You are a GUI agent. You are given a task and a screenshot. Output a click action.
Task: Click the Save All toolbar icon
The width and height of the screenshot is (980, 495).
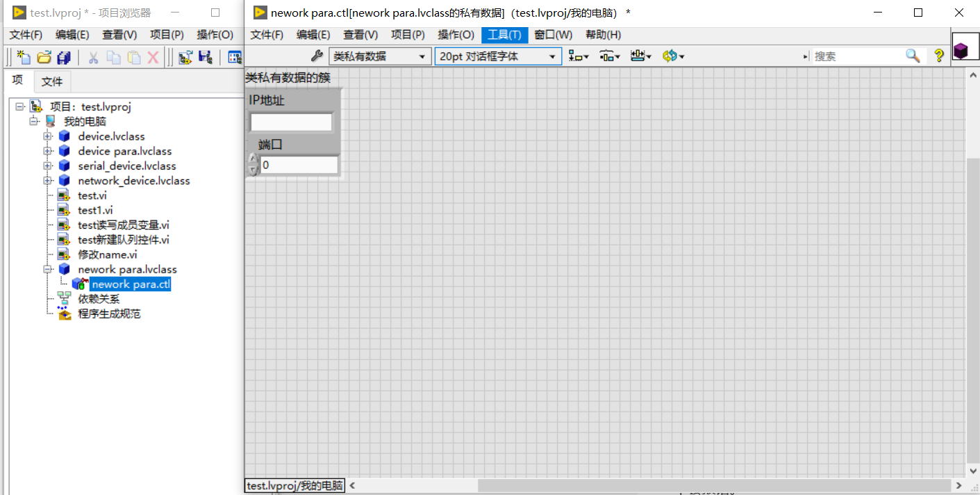[64, 58]
